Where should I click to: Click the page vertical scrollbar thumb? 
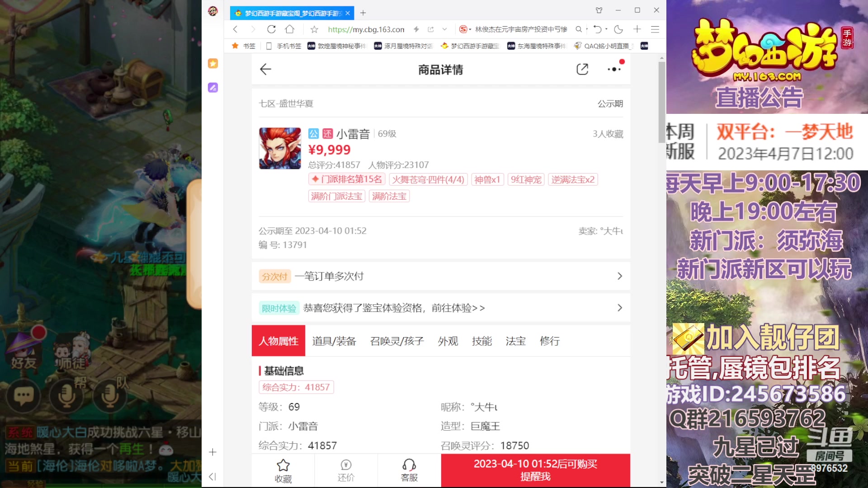(662, 102)
